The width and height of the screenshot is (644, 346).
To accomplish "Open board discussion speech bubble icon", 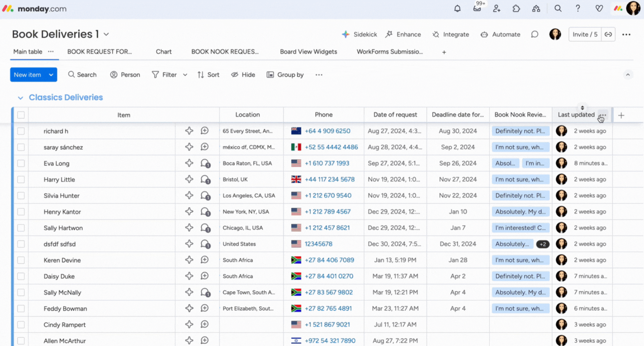I will pos(534,34).
